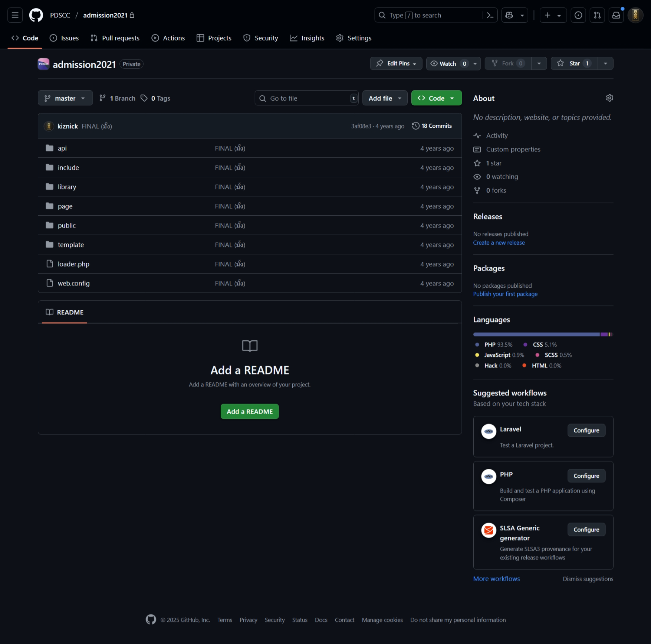The image size is (651, 644).
Task: Open the GitHub home icon
Action: pyautogui.click(x=36, y=15)
